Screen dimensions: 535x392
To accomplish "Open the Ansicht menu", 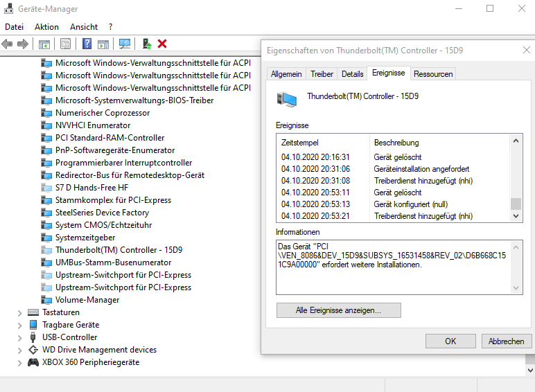I will 84,27.
